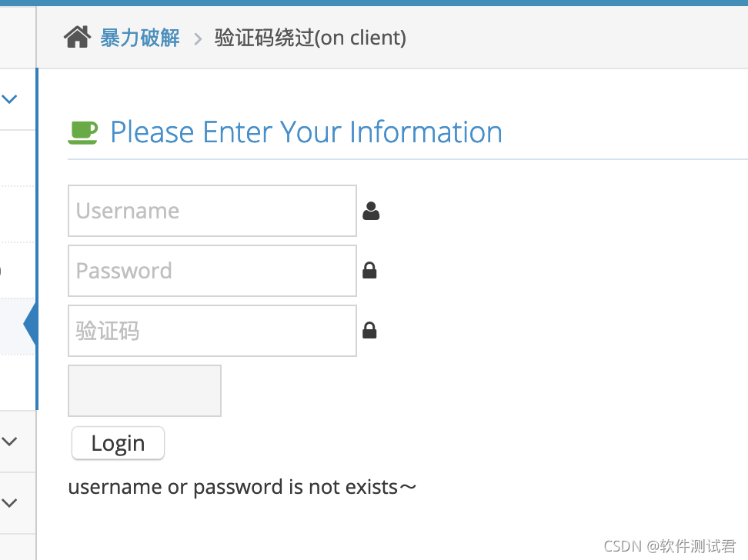Click inside the Username input field
Screen dimensions: 748x560
point(212,210)
